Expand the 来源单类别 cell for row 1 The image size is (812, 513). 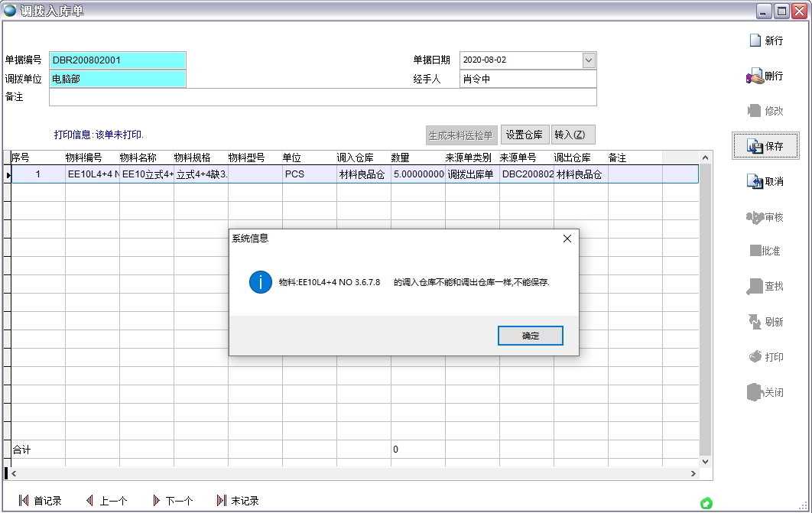(469, 174)
